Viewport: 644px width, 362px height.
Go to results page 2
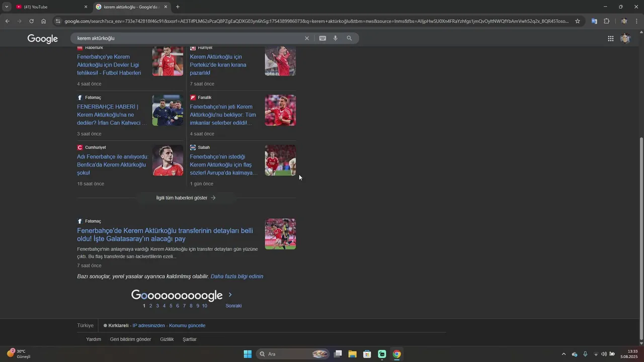click(150, 306)
